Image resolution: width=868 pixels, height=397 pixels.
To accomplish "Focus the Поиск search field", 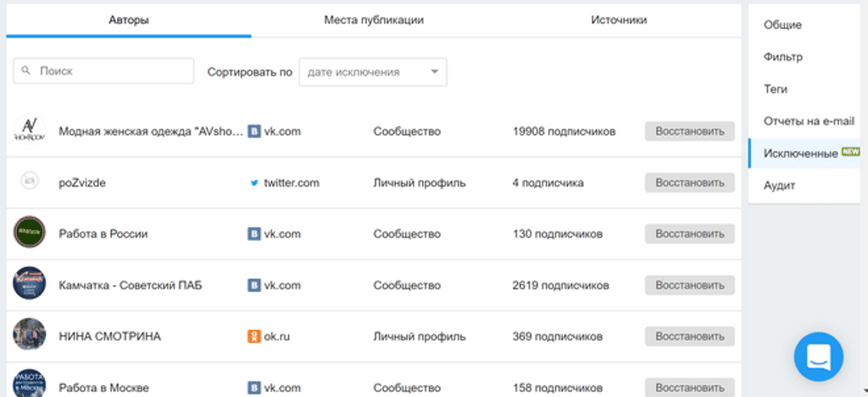I will pyautogui.click(x=103, y=71).
